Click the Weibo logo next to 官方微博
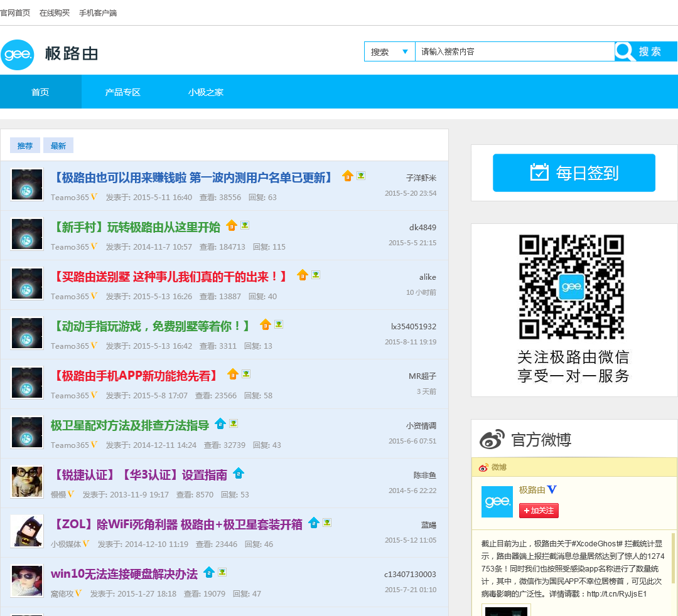This screenshot has width=678, height=616. (492, 439)
